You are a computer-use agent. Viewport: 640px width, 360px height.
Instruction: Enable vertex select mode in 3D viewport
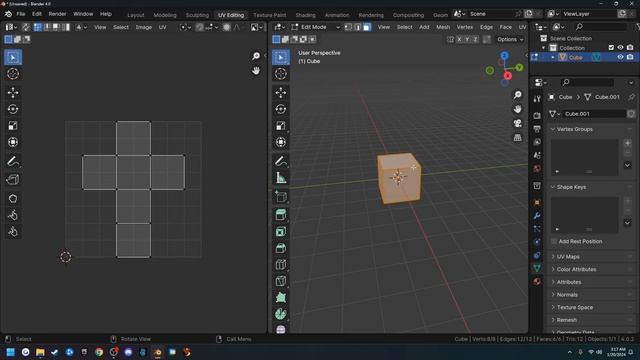pyautogui.click(x=348, y=27)
